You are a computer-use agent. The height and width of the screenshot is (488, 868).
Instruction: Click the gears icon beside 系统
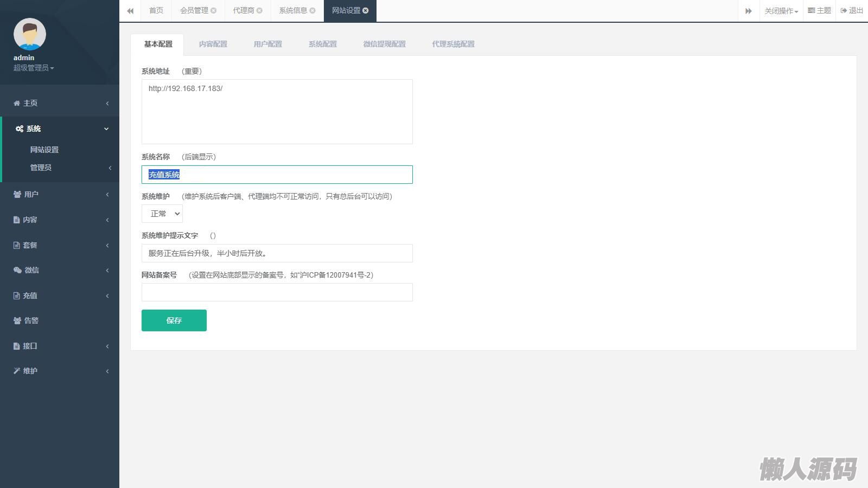pyautogui.click(x=20, y=129)
